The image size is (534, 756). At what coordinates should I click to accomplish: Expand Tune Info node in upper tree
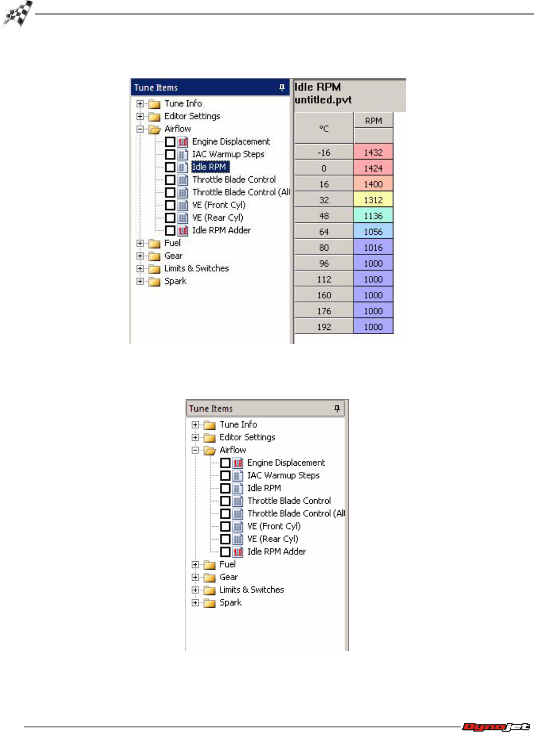(140, 103)
